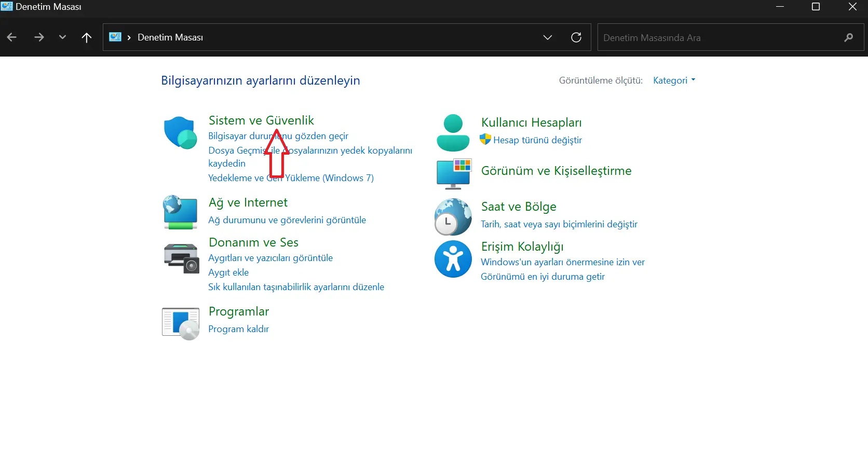
Task: Expand the breadcrumb chevron before Denetim Masası
Action: click(x=129, y=37)
